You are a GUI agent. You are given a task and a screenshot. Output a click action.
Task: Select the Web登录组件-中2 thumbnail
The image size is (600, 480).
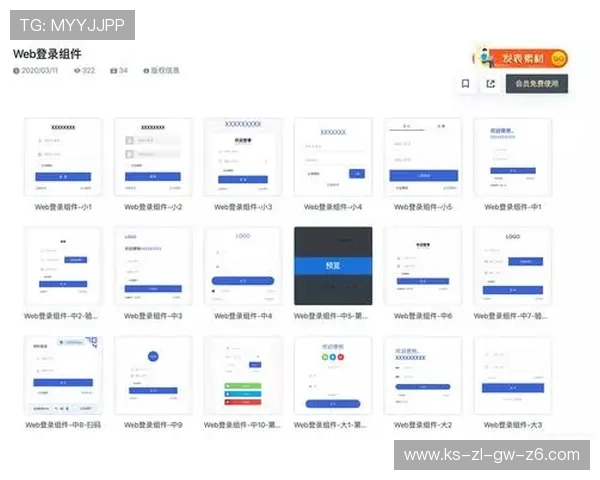(63, 266)
